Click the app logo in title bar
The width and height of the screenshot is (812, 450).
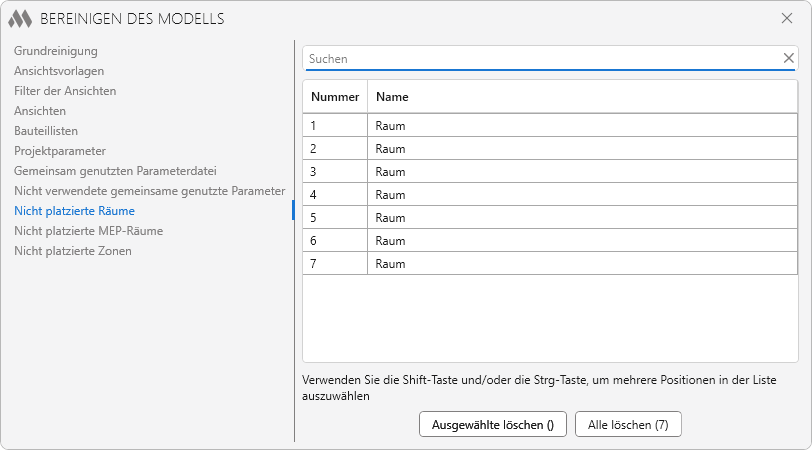tap(20, 18)
